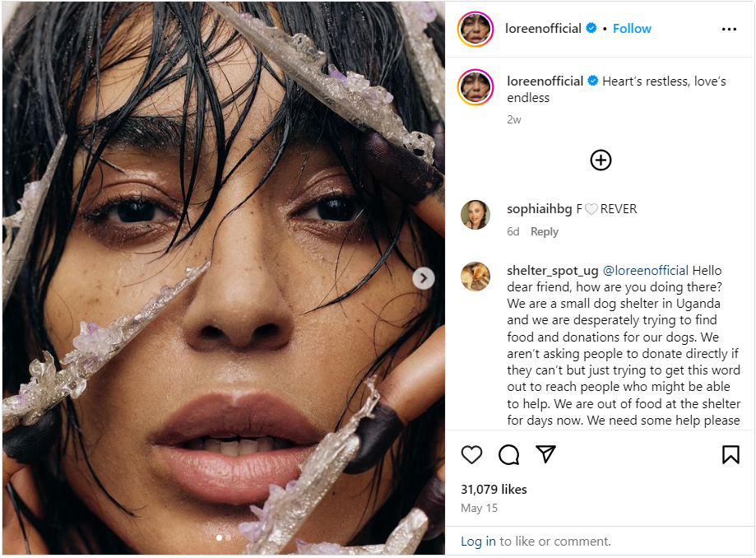Like the post using the heart icon
The image size is (756, 558).
[471, 454]
